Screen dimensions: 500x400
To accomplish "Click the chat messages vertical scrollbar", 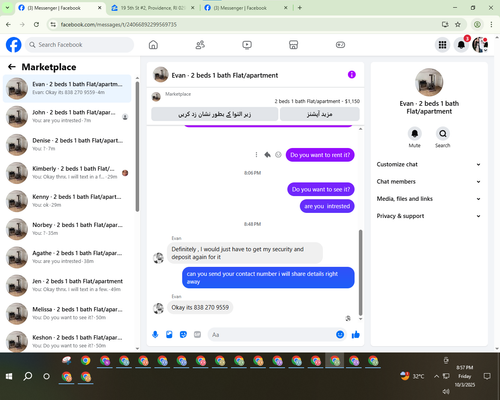I will [360, 272].
